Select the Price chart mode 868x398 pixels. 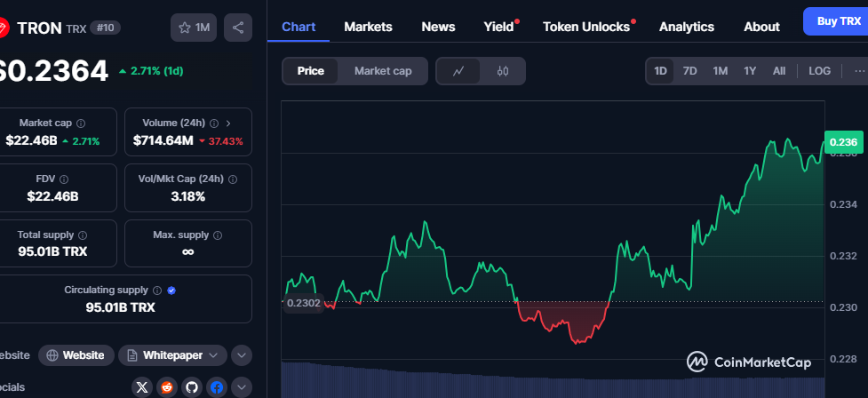pyautogui.click(x=311, y=71)
